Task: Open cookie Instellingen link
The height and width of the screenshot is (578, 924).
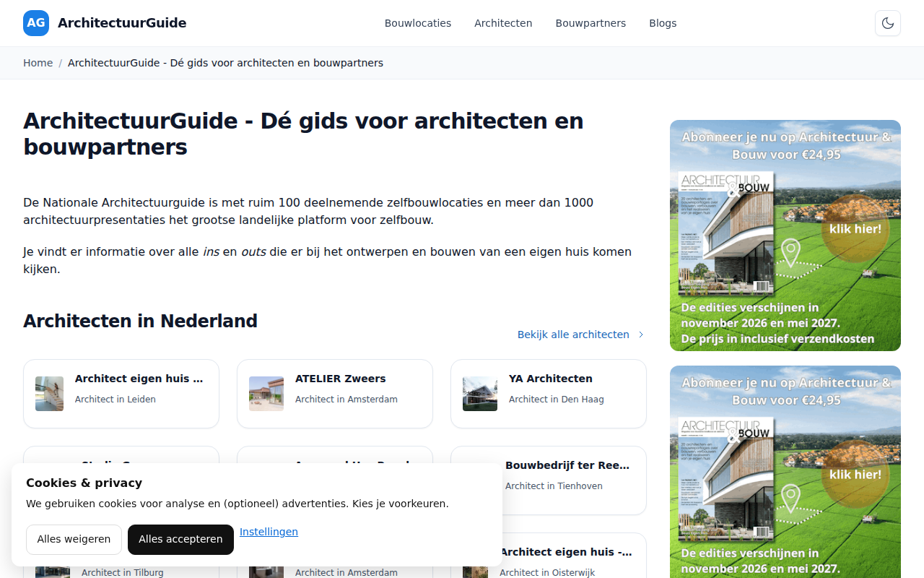Action: 269,532
